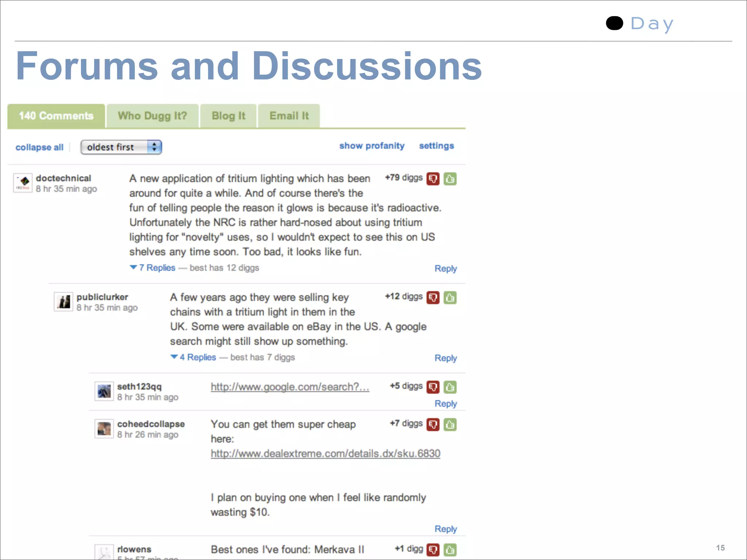Click the '+1 digg' count
Viewport: 747px width, 560px height.
409,549
